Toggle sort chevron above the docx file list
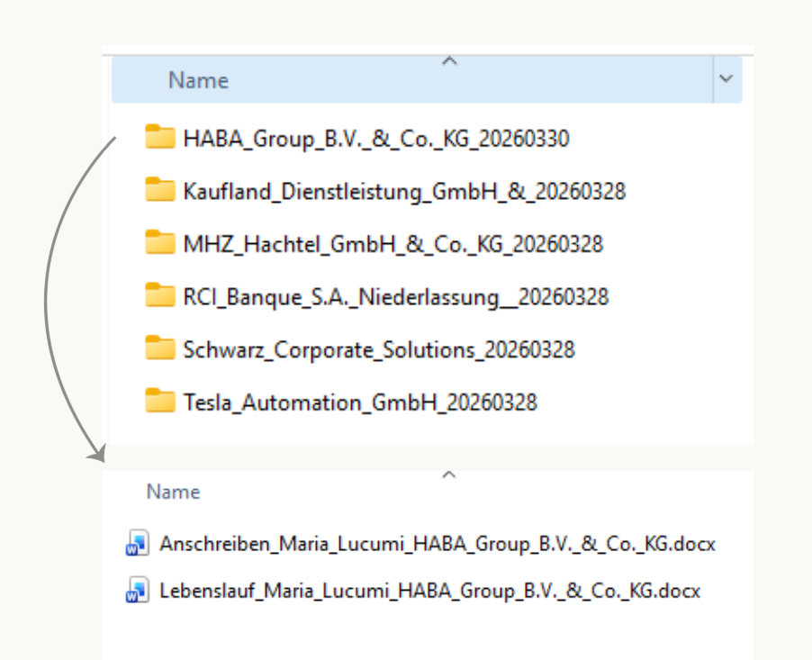The image size is (812, 660). pyautogui.click(x=450, y=475)
